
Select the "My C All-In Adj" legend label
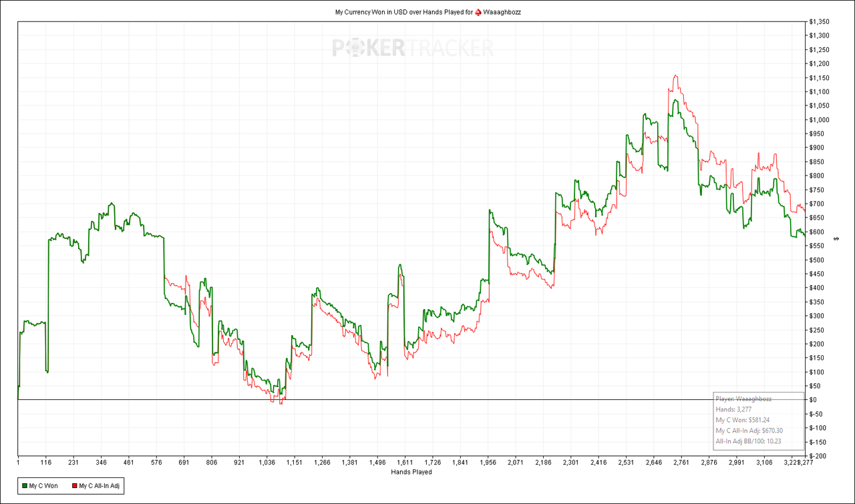click(x=99, y=486)
